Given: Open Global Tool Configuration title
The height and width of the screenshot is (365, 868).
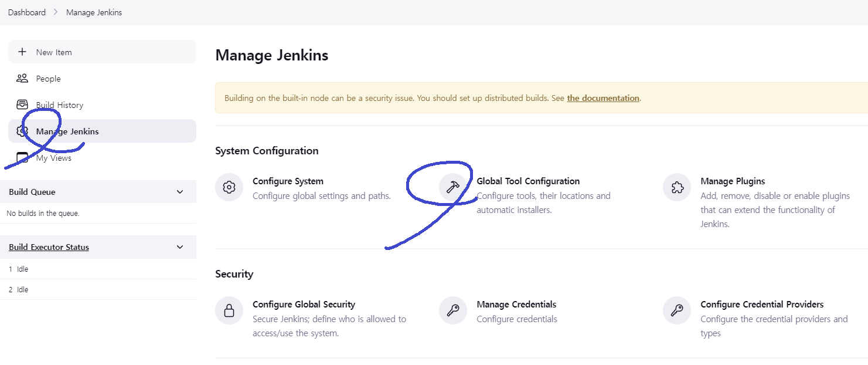Looking at the screenshot, I should pyautogui.click(x=528, y=181).
